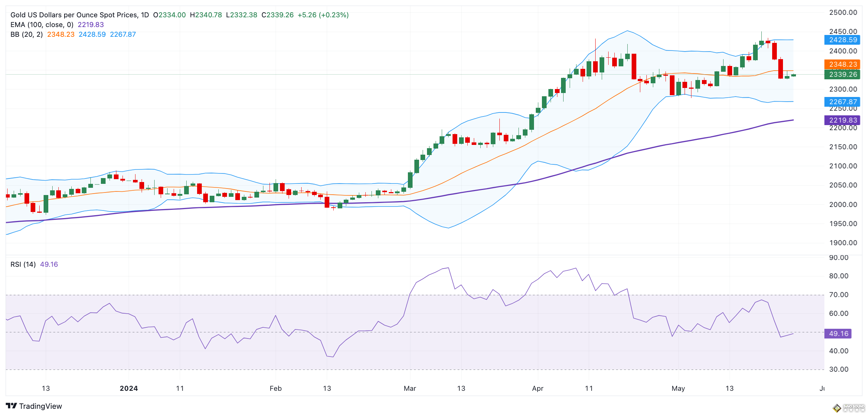
Task: Click the TradingView logo icon
Action: click(11, 406)
